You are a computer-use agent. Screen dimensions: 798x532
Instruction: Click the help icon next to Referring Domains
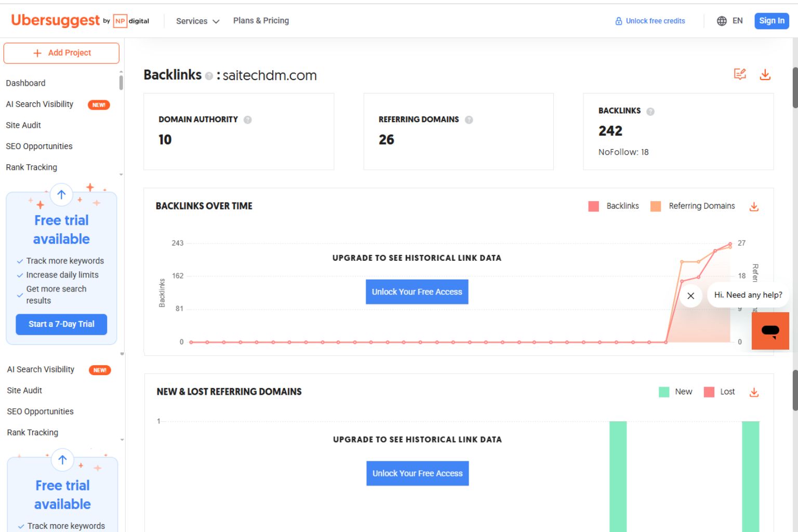pos(469,119)
